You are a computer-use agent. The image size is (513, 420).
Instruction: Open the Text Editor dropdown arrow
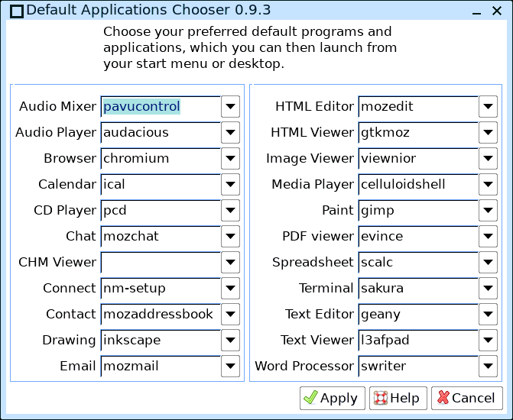pos(488,314)
